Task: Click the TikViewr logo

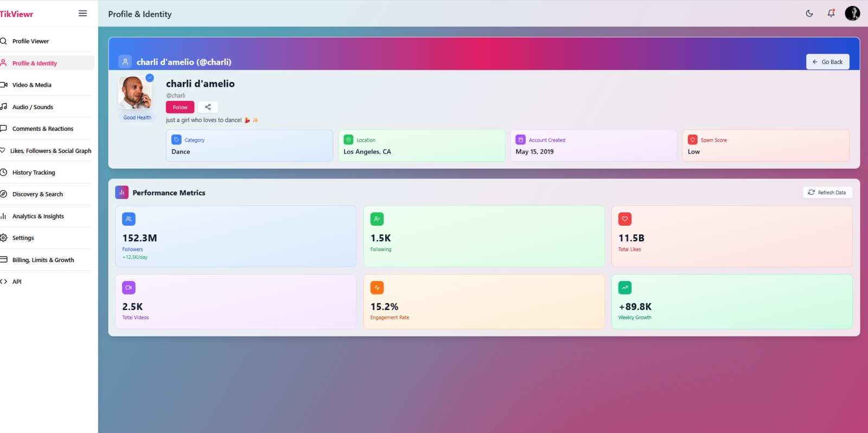Action: 16,14
